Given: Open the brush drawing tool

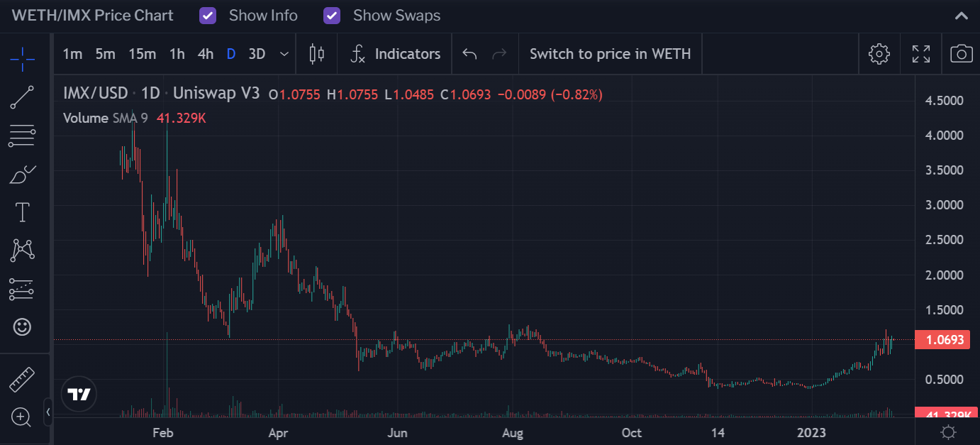Looking at the screenshot, I should pos(22,174).
